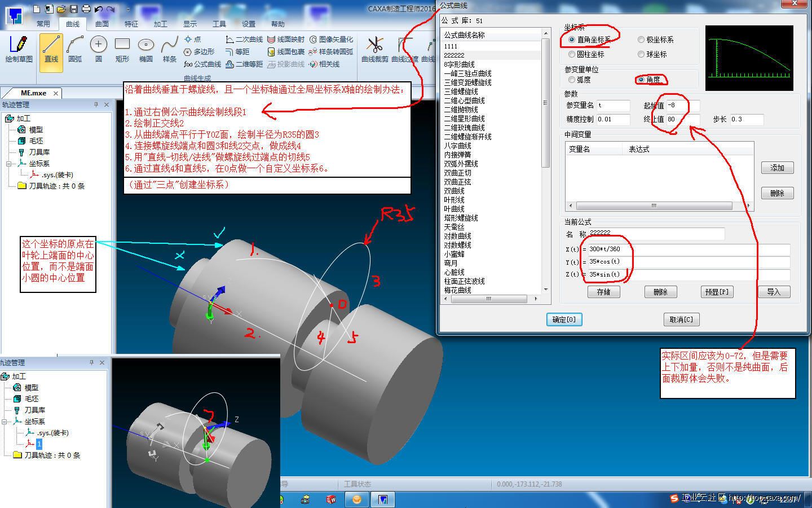Click the formula list vertical scrollbar
Screen dimensions: 812x508
point(545,161)
